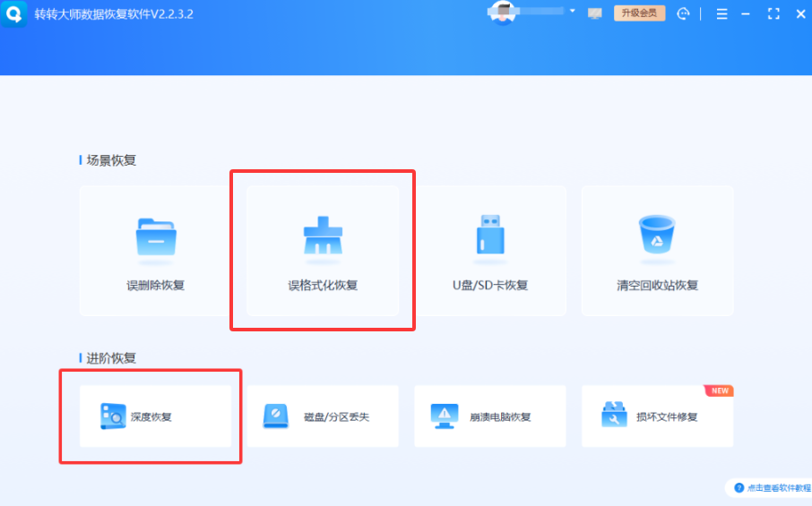
Task: Click the monitor icon in title bar
Action: [594, 14]
